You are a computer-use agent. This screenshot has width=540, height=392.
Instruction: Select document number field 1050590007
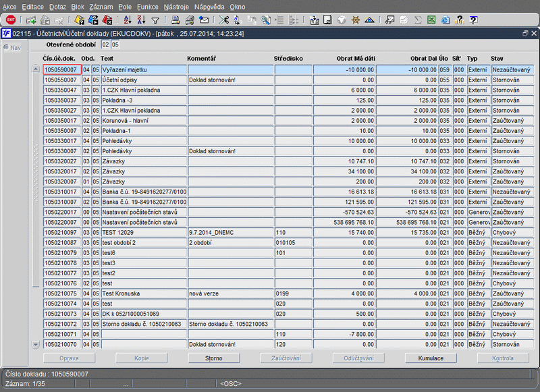tap(61, 69)
